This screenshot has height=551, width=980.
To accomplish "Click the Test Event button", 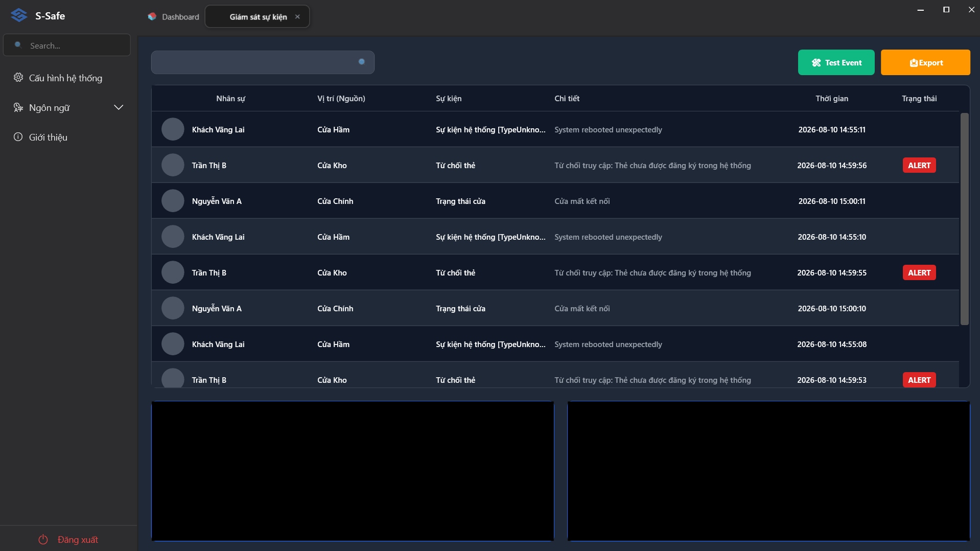I will pos(836,62).
